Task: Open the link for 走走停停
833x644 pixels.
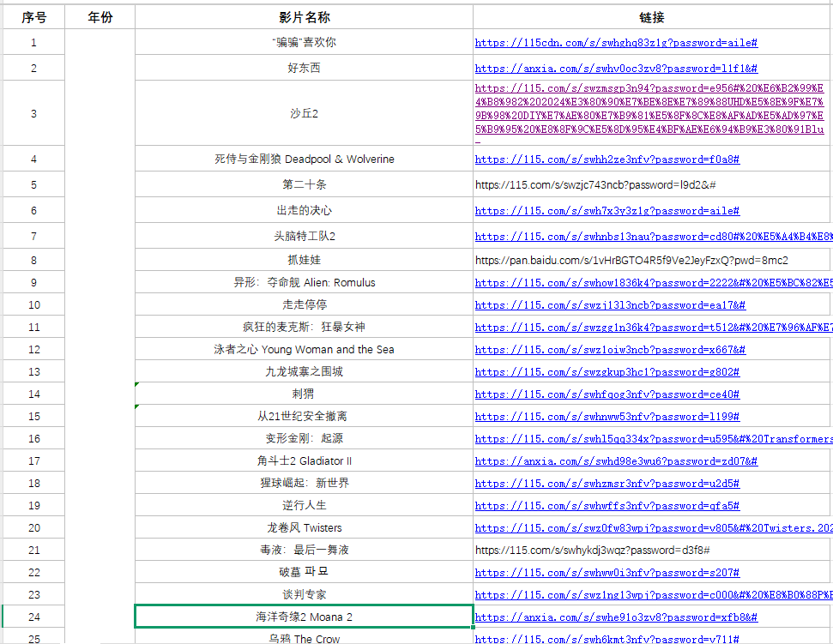Action: 611,305
